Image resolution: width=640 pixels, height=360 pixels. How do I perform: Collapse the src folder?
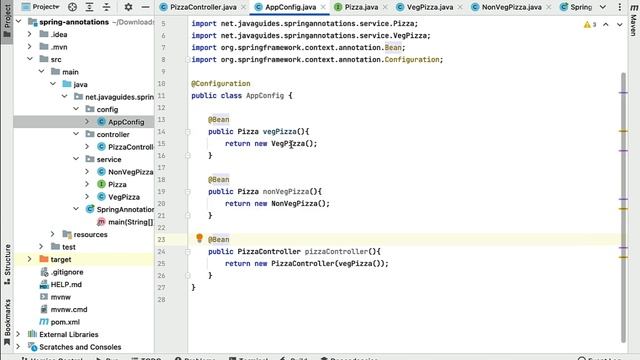[29, 59]
